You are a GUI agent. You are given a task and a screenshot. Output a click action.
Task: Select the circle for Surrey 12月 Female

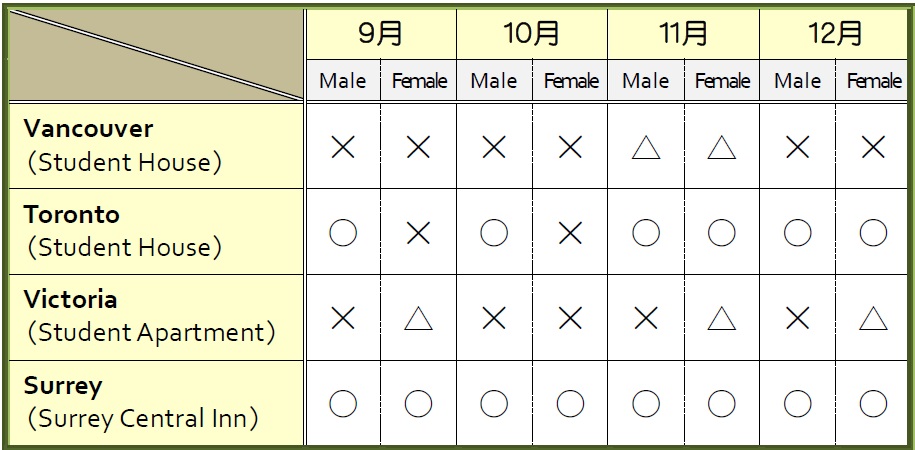874,404
